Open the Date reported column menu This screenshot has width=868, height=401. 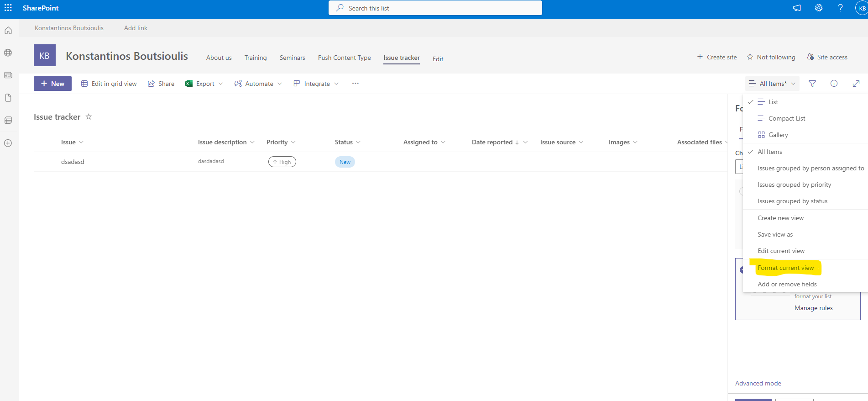pos(499,142)
